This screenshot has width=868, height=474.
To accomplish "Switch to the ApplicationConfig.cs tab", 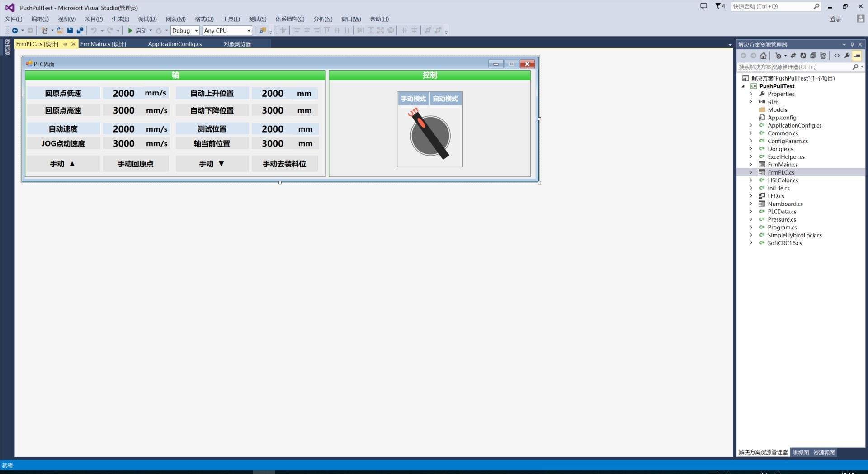I will point(175,44).
